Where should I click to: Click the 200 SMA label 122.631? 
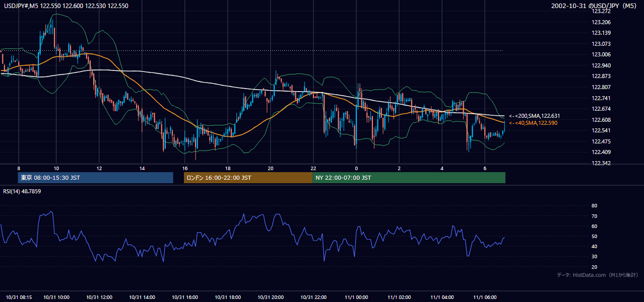click(534, 116)
